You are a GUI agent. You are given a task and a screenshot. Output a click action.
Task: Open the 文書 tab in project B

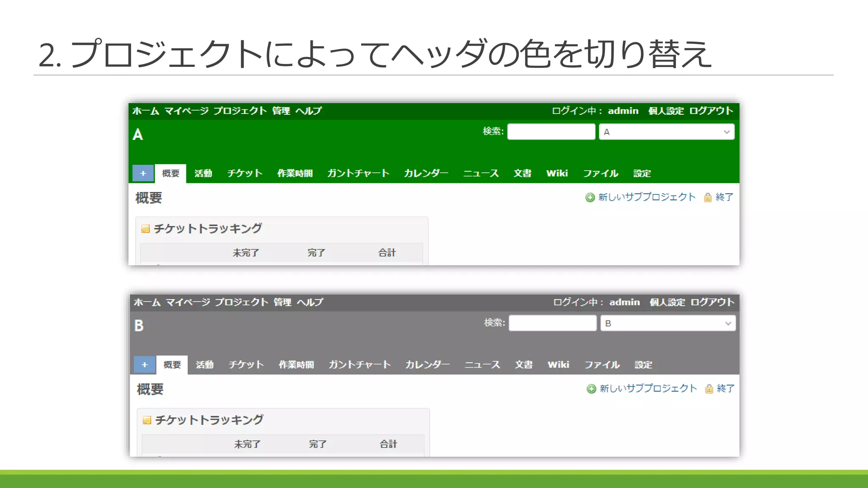point(524,365)
